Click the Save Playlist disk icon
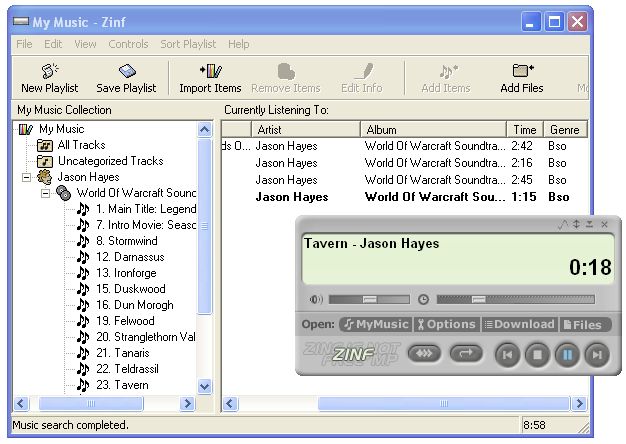 [x=127, y=71]
